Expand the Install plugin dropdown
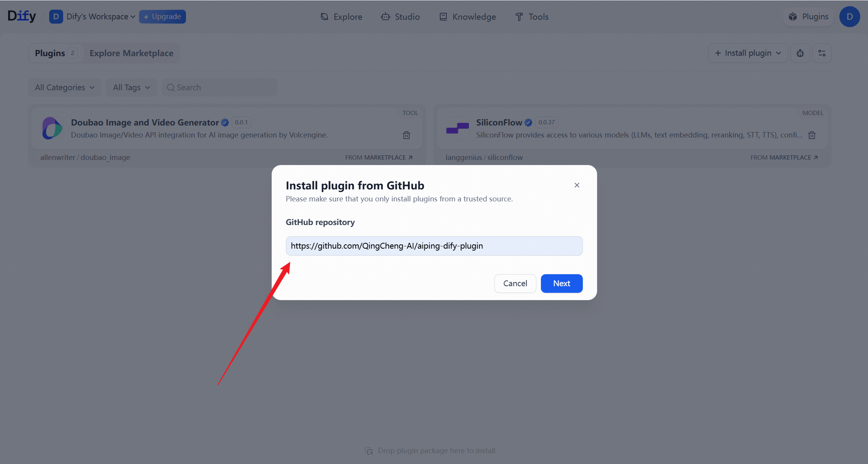The height and width of the screenshot is (464, 868). (747, 53)
